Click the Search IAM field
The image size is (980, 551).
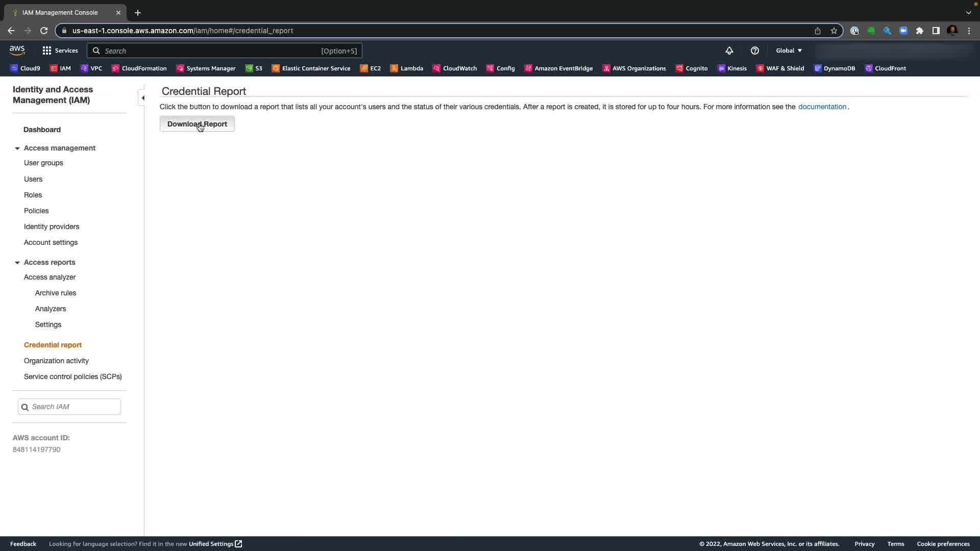point(74,407)
